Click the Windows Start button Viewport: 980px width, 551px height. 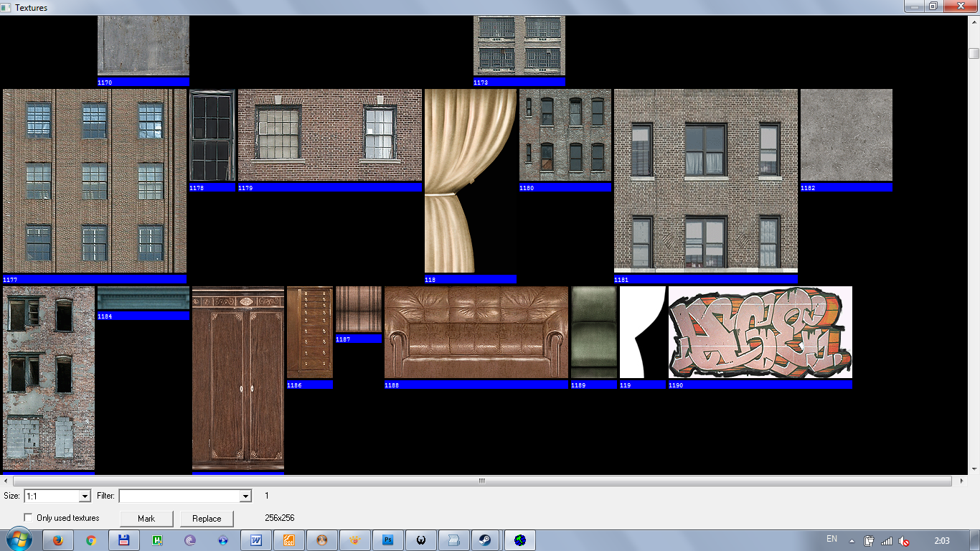(x=19, y=540)
